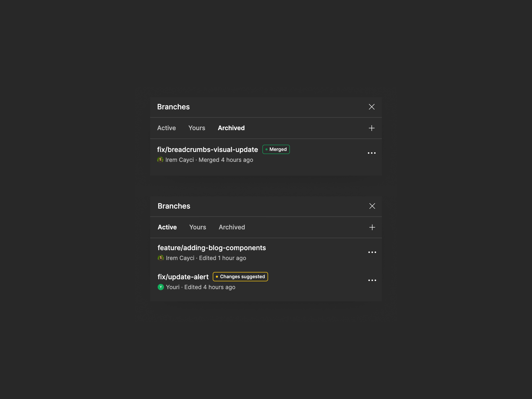Select the feature/adding-blog-components branch

pyautogui.click(x=212, y=248)
